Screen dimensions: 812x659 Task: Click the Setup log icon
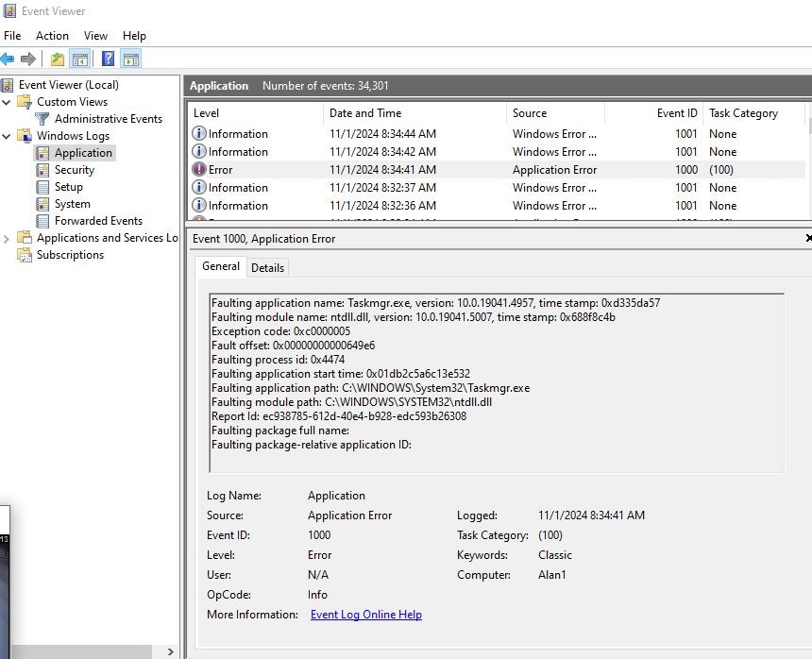pyautogui.click(x=42, y=187)
